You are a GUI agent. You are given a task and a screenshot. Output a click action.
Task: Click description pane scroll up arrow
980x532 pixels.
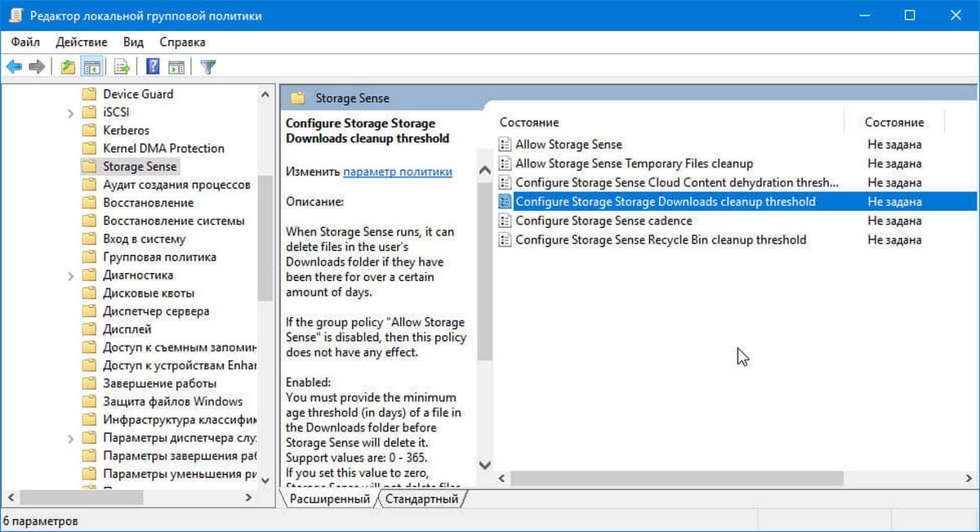coord(484,169)
